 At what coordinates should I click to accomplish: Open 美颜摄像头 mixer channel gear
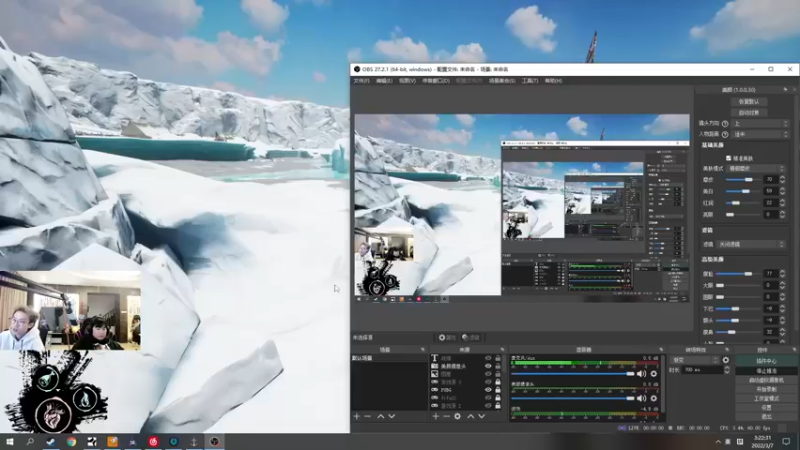654,398
